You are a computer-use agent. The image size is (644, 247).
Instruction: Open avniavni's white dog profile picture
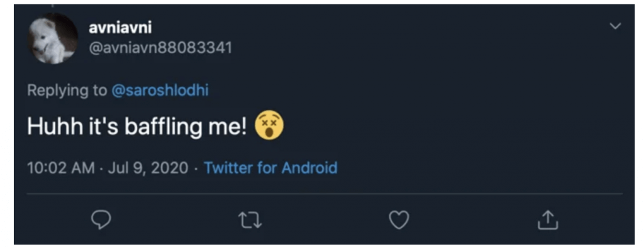coord(53,38)
